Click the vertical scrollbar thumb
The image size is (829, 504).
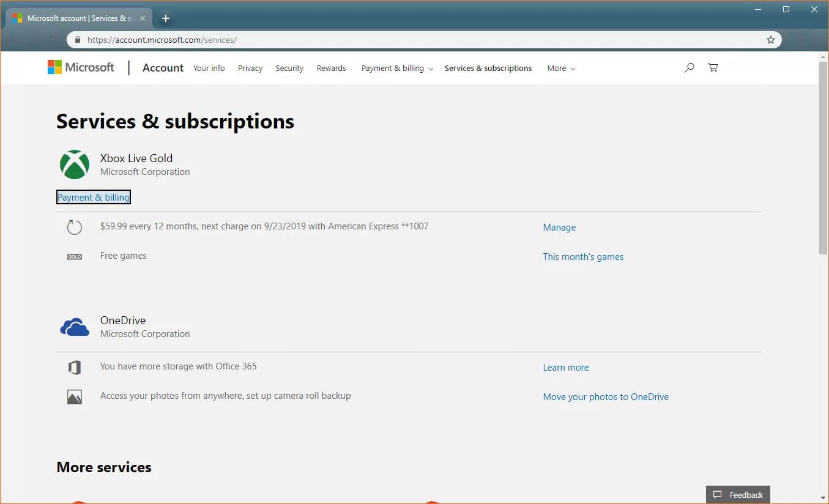[823, 158]
